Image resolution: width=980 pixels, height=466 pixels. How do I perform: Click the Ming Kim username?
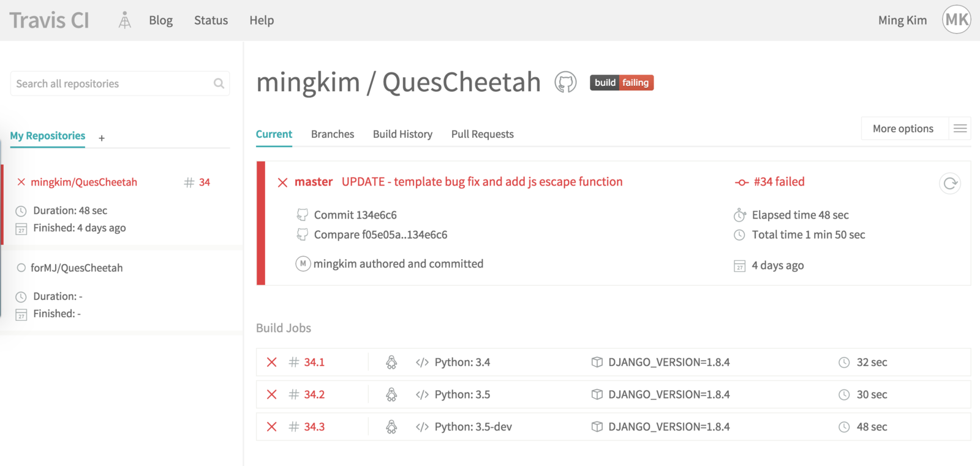[x=902, y=20]
